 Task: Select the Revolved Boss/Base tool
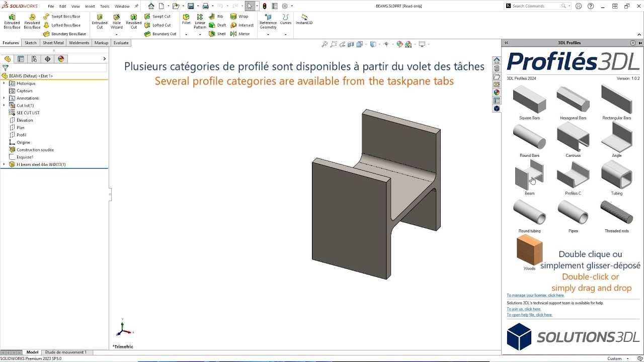32,21
